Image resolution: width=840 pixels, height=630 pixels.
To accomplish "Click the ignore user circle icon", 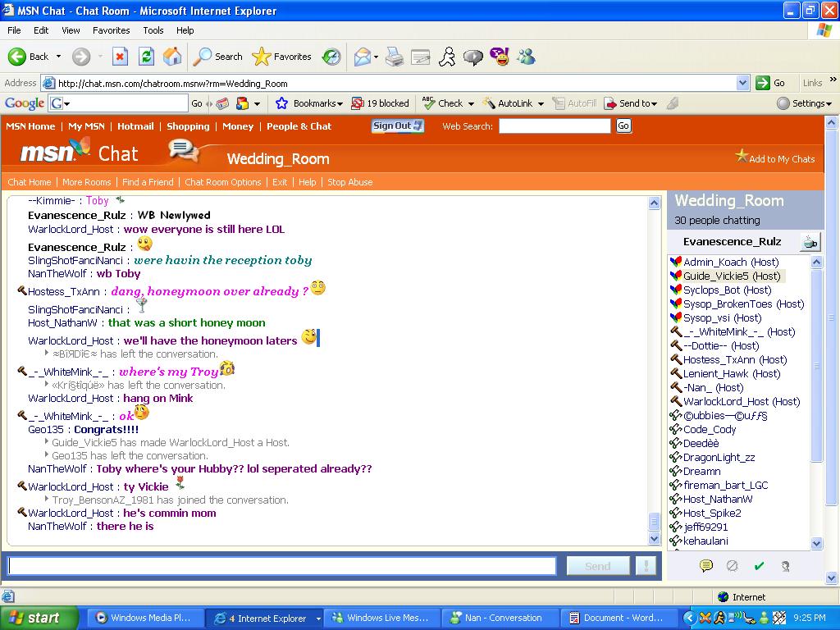I will click(x=733, y=566).
